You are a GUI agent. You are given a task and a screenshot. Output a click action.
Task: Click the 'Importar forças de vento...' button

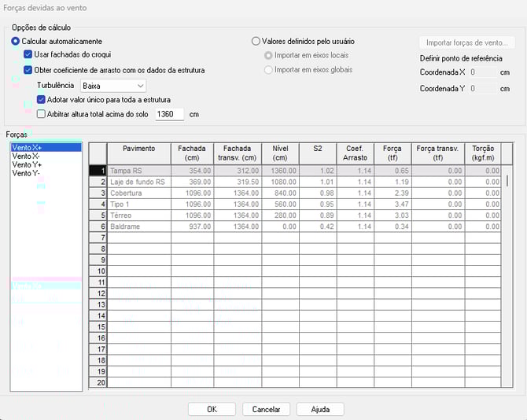(x=466, y=42)
